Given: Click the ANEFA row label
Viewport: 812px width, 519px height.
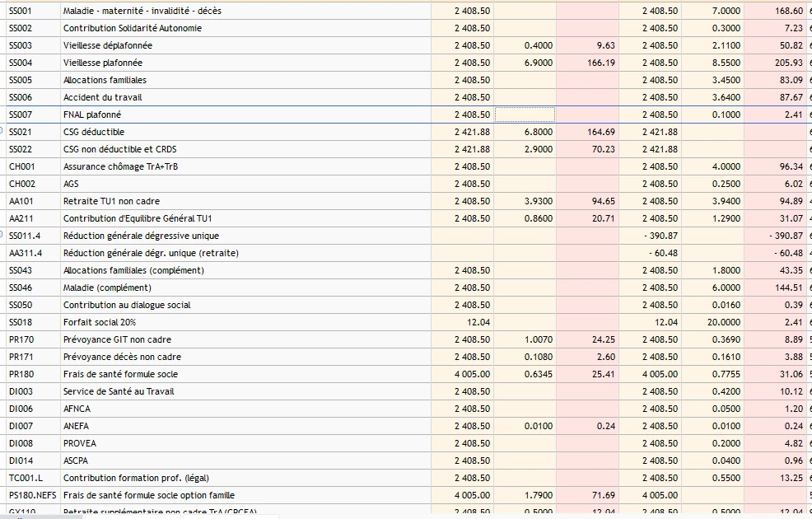Looking at the screenshot, I should coord(76,426).
